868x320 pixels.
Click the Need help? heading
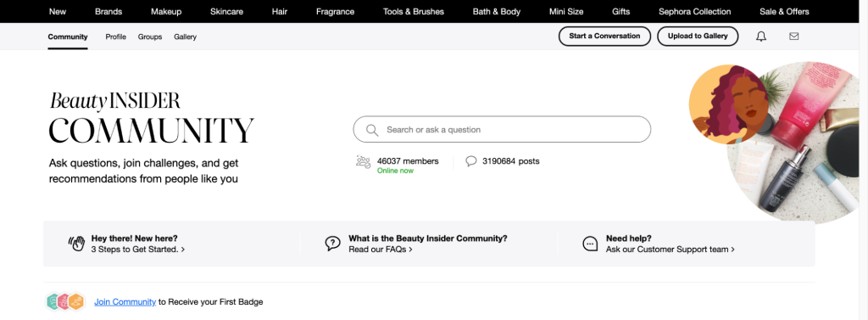pos(629,239)
